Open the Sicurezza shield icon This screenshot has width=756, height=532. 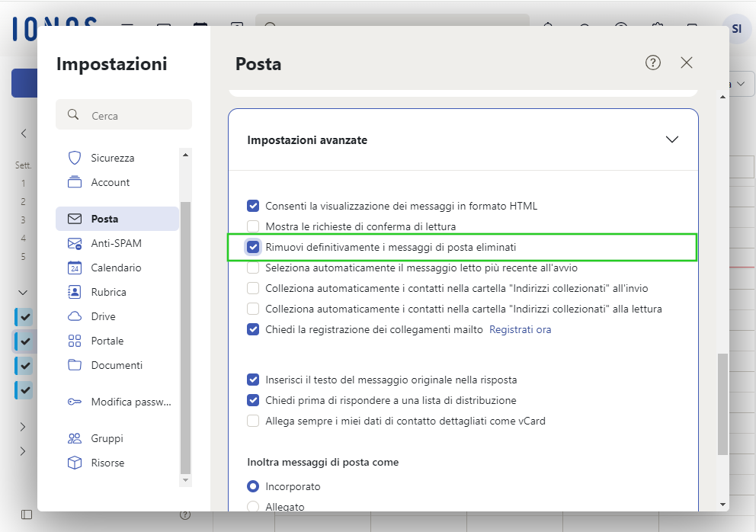tap(75, 158)
